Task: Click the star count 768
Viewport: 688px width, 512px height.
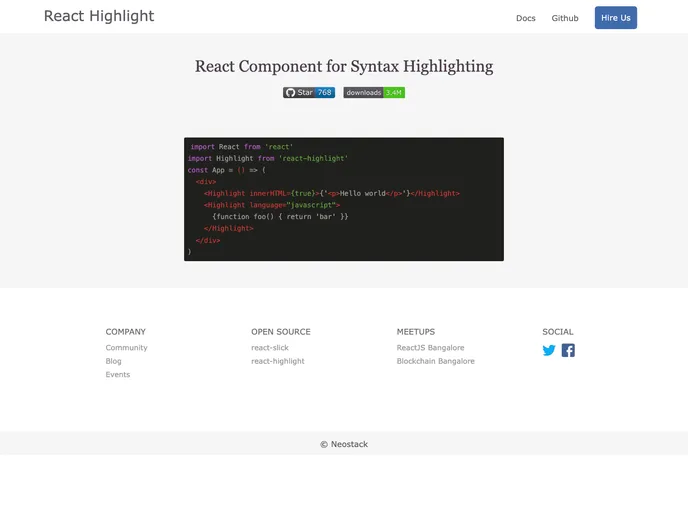Action: click(x=325, y=93)
